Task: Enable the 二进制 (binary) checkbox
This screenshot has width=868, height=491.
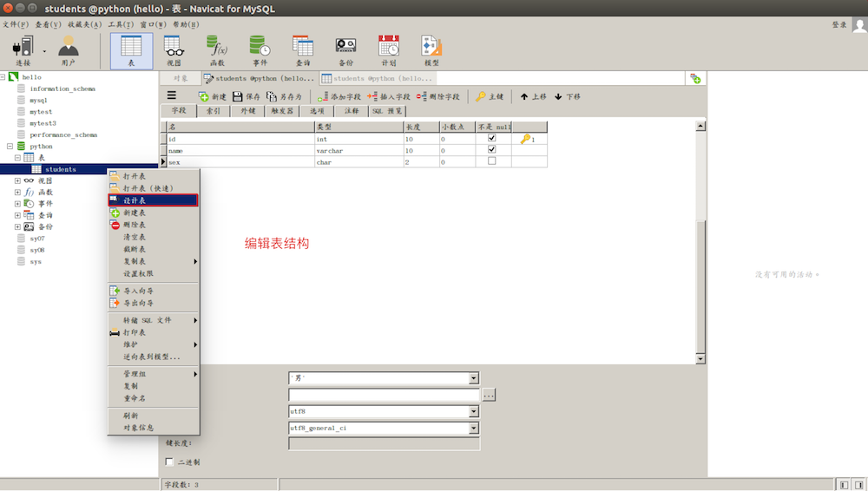Action: [x=170, y=462]
